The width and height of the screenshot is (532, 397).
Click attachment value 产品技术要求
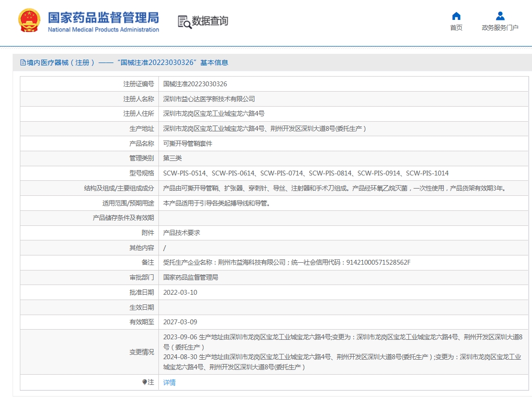pos(182,233)
